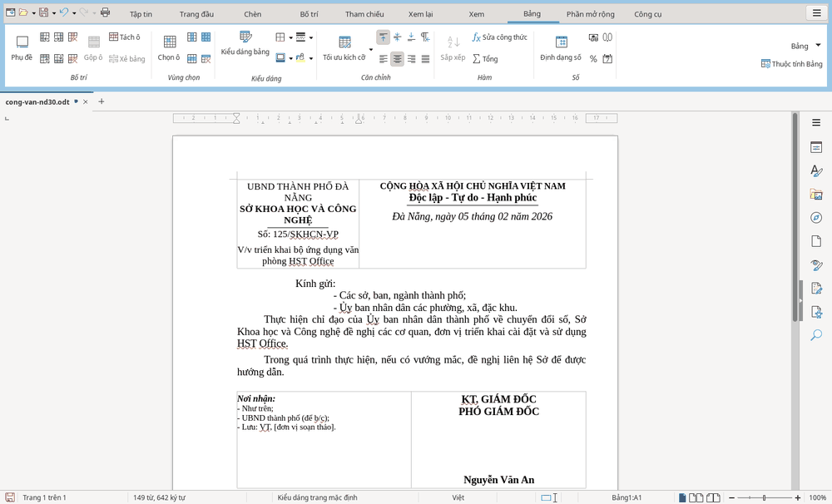832x504 pixels.
Task: Click the 100% zoom level
Action: click(817, 497)
